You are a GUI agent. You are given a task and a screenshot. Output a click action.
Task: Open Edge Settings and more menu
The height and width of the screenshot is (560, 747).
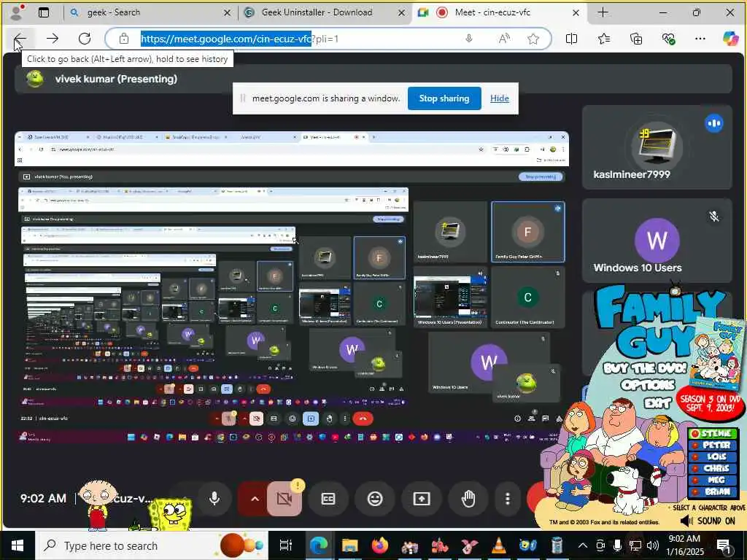pyautogui.click(x=700, y=39)
